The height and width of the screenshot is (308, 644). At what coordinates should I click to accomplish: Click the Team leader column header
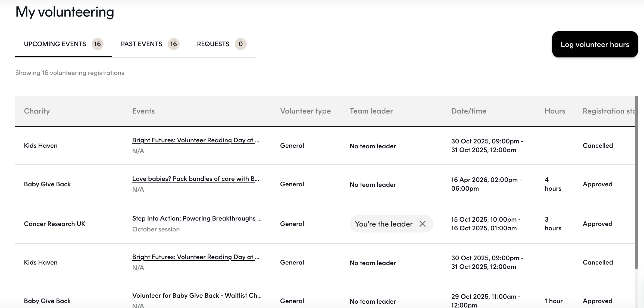(x=371, y=111)
